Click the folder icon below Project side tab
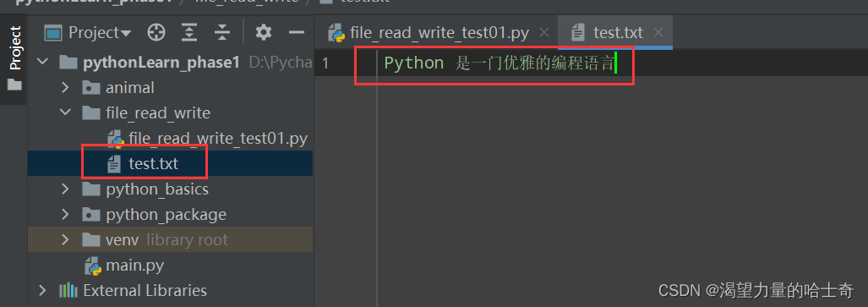Viewport: 868px width, 307px height. (x=14, y=85)
